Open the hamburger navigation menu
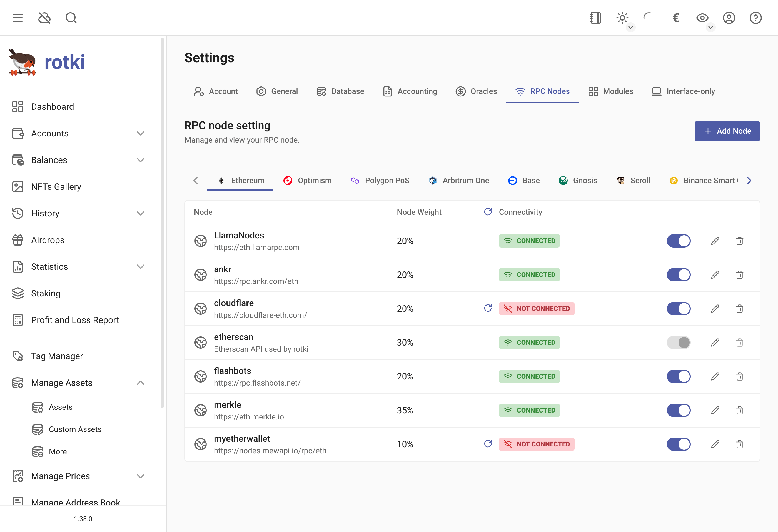 (18, 18)
